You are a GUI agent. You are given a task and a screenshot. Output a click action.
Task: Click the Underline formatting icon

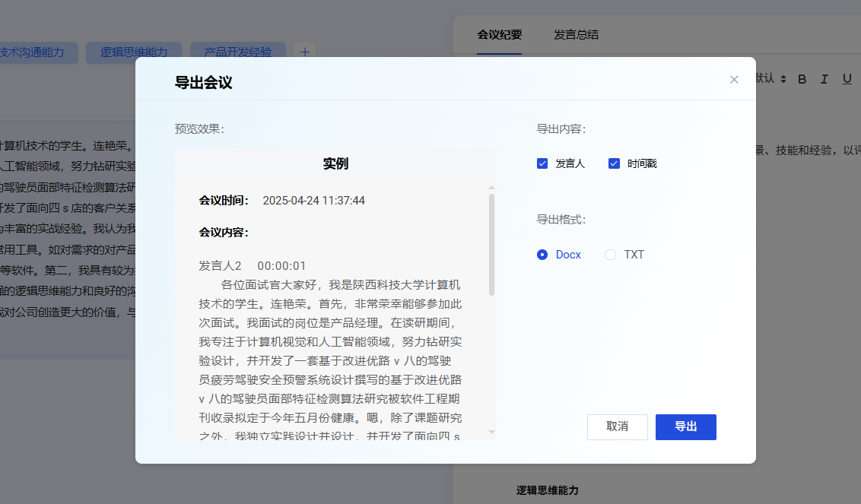point(847,79)
